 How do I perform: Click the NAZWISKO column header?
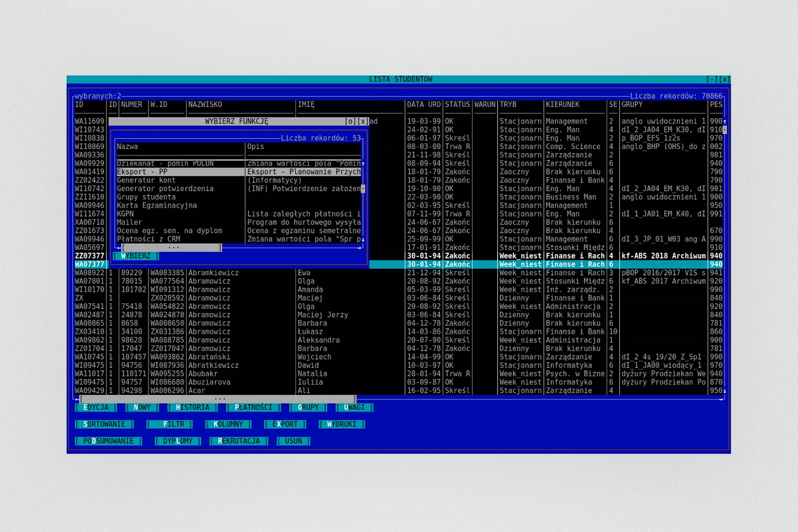coord(205,105)
